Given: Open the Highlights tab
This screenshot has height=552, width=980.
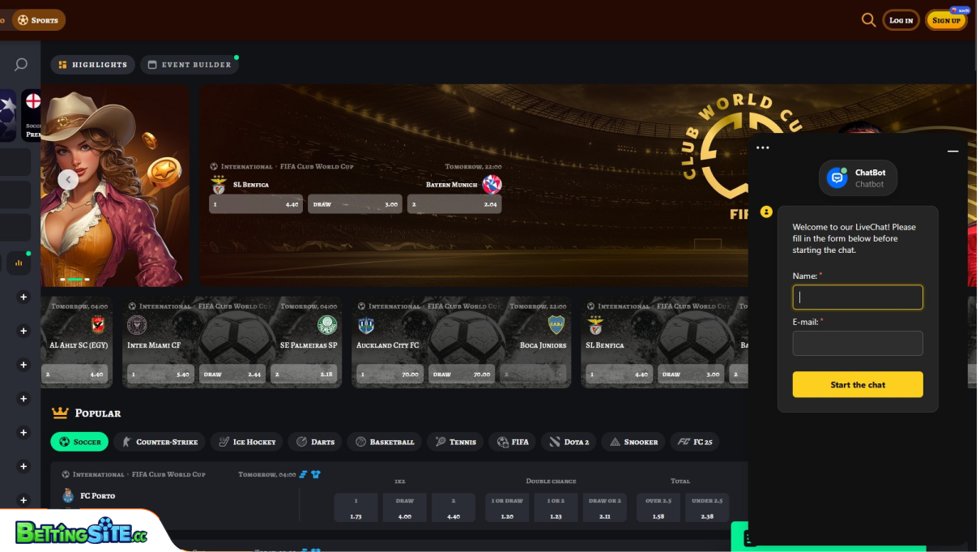Looking at the screenshot, I should point(92,65).
